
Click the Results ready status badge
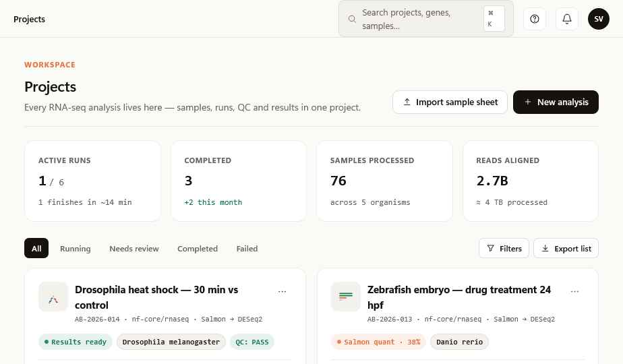[x=76, y=342]
